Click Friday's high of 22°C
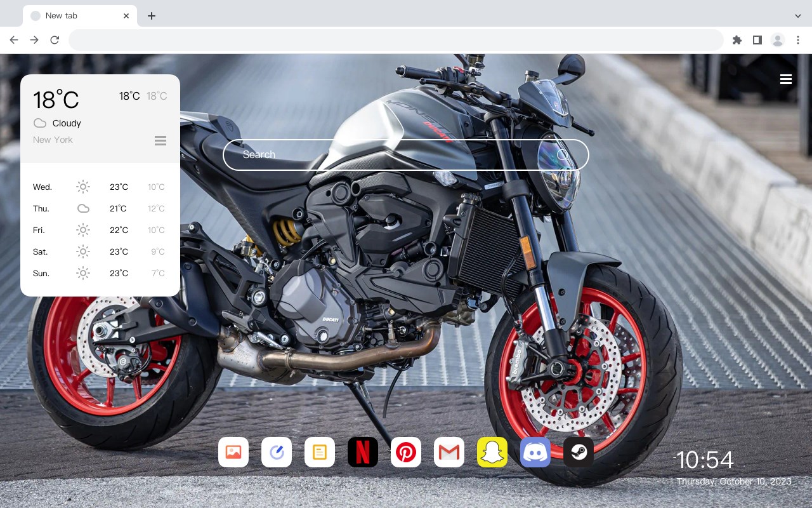The height and width of the screenshot is (508, 812). tap(119, 230)
